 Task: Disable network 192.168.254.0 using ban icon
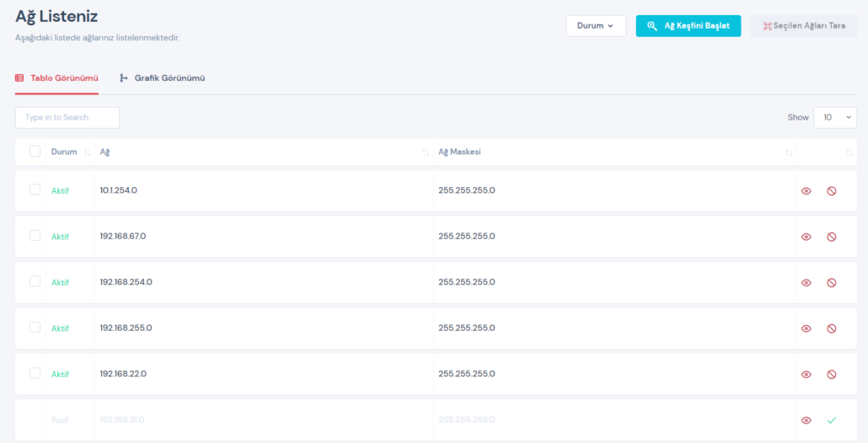[832, 283]
